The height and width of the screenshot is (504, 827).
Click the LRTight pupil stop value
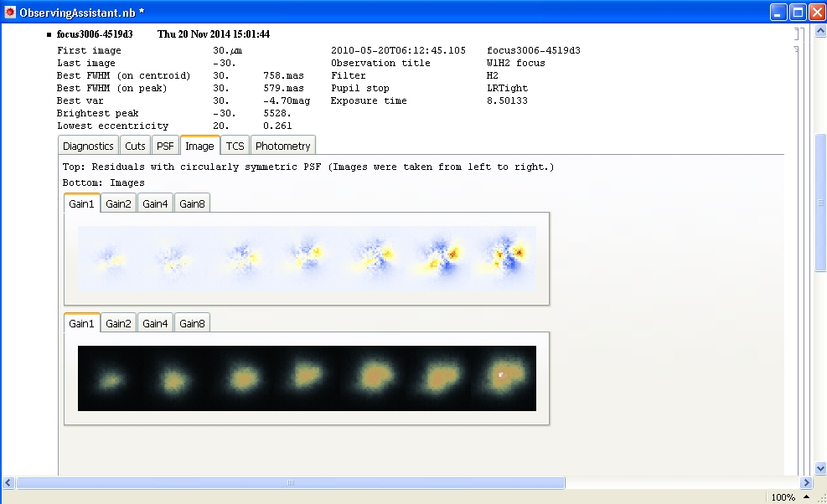pos(507,88)
